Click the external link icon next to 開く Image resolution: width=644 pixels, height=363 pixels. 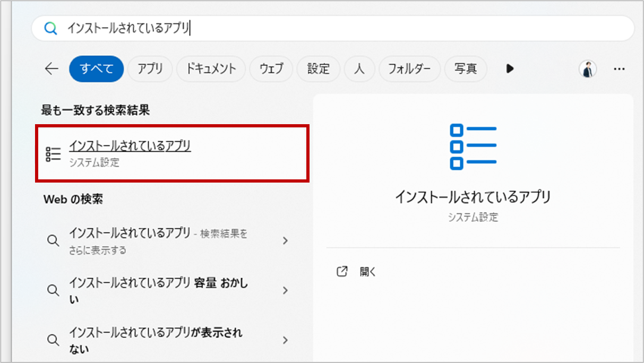[342, 271]
